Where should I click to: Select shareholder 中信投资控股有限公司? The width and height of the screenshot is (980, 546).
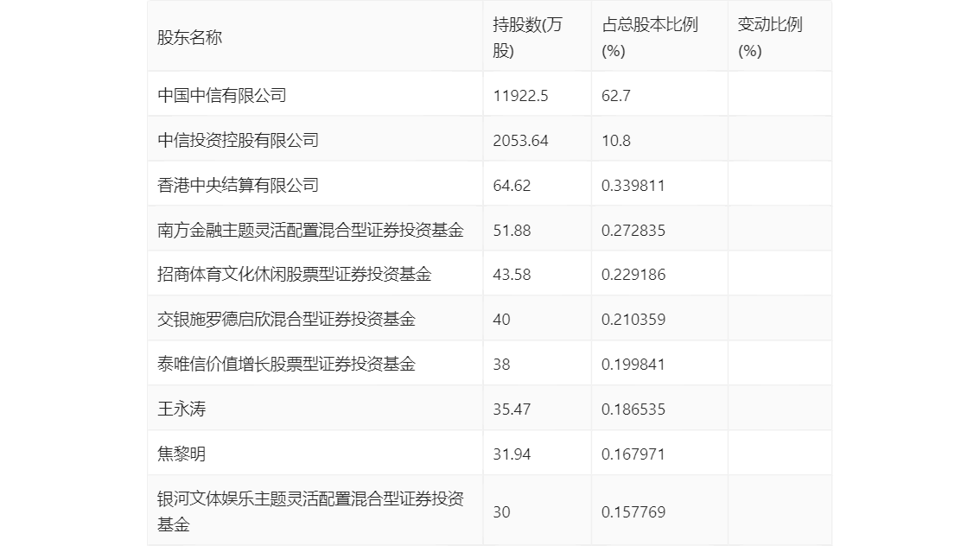pos(239,140)
